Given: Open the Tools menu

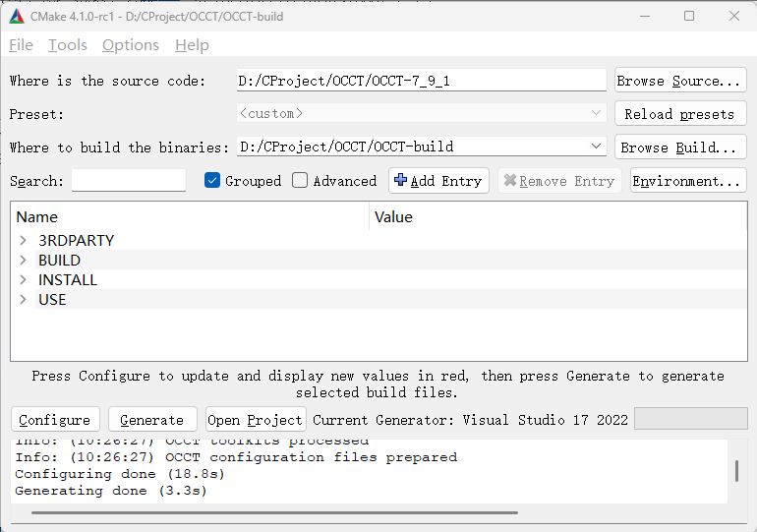Looking at the screenshot, I should coord(68,45).
